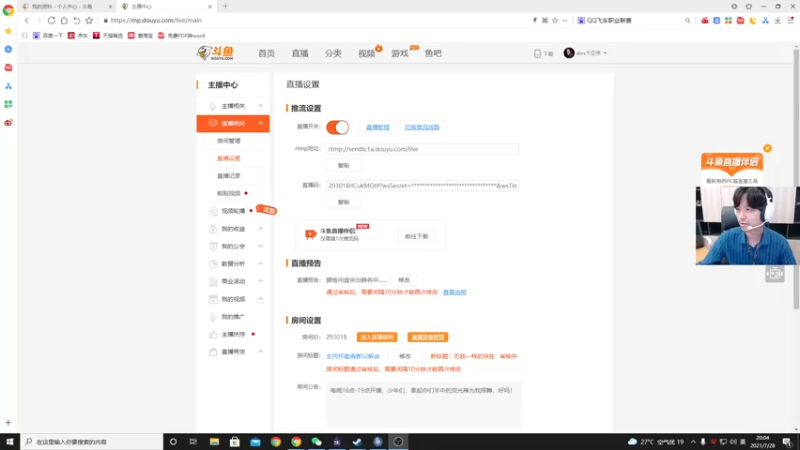
Task: Click the Weibo icon in browser sidebar
Action: 8,122
